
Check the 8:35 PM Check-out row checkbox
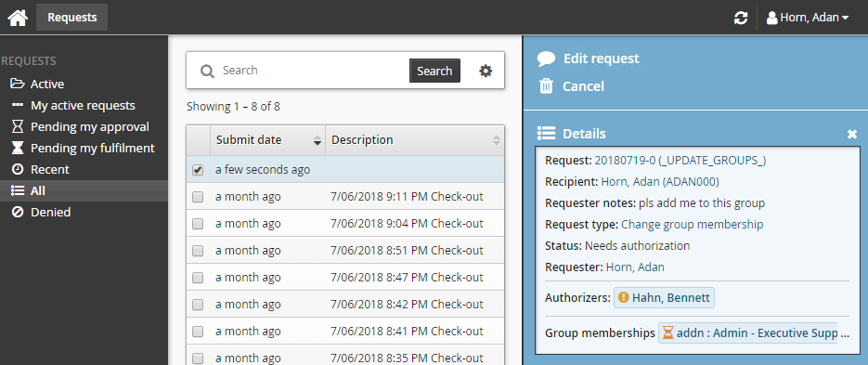[x=198, y=358]
